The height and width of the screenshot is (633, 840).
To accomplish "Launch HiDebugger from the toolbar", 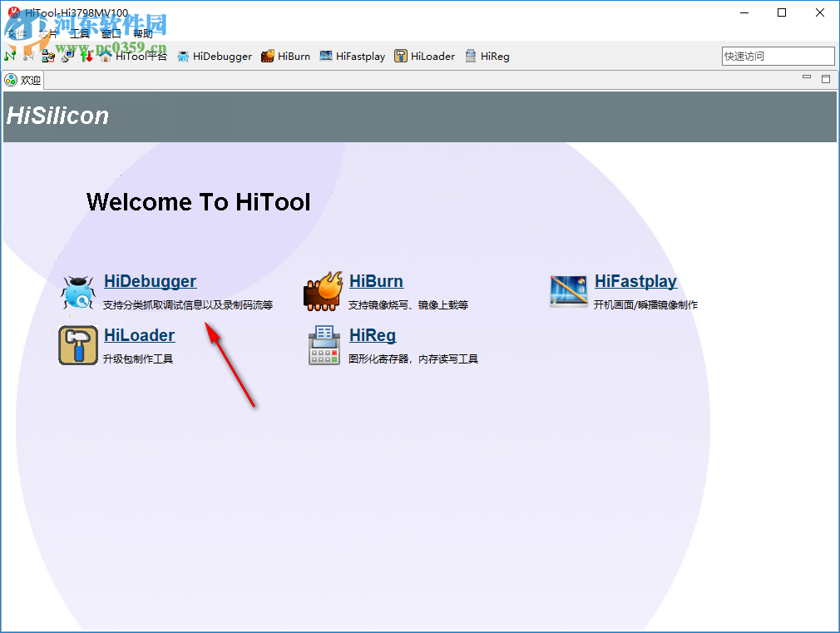I will pyautogui.click(x=215, y=57).
